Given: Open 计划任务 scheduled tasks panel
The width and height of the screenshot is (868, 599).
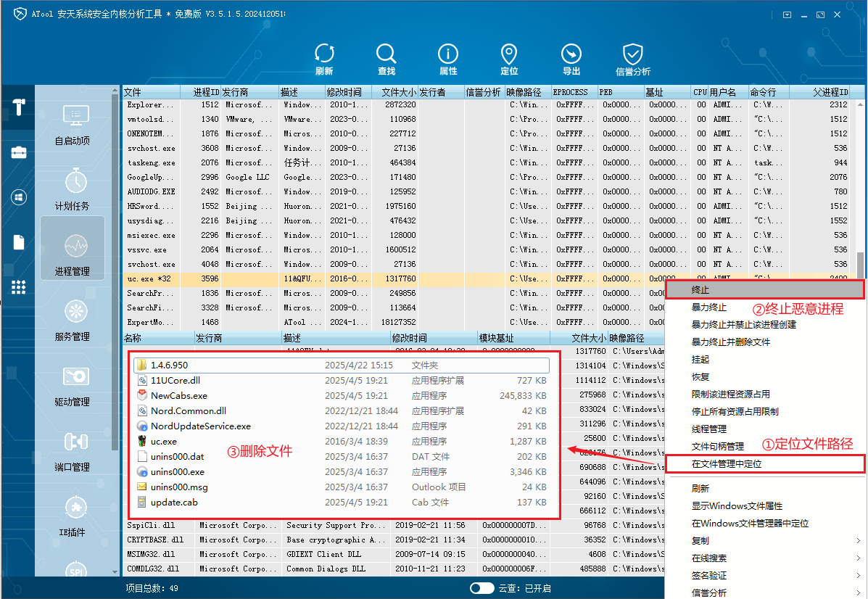Looking at the screenshot, I should pyautogui.click(x=73, y=190).
